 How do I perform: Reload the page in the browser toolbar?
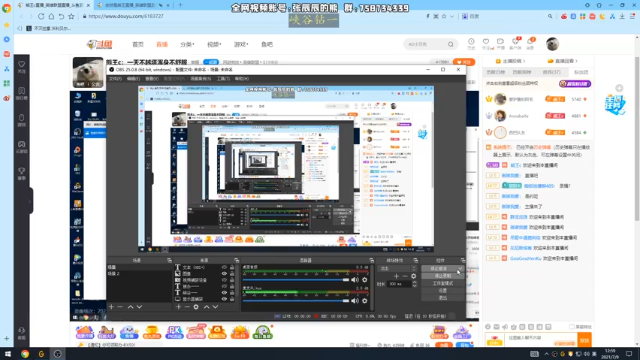click(41, 16)
